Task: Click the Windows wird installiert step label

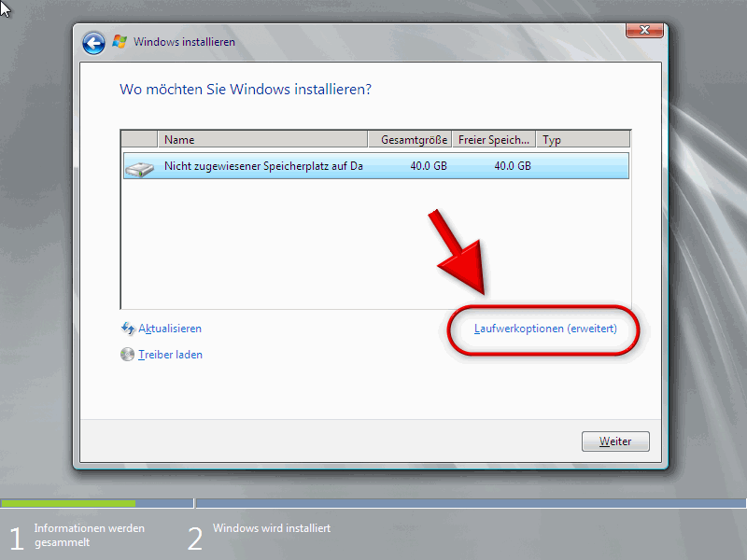Action: coord(271,528)
